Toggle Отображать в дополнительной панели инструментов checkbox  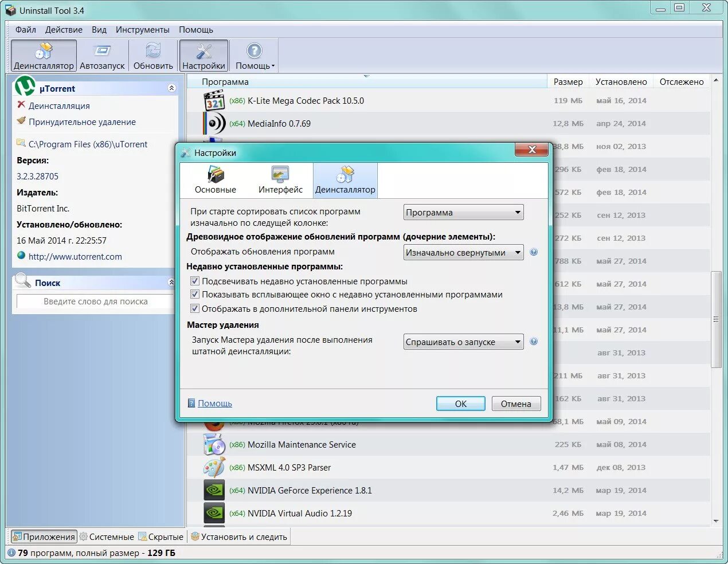[x=195, y=308]
